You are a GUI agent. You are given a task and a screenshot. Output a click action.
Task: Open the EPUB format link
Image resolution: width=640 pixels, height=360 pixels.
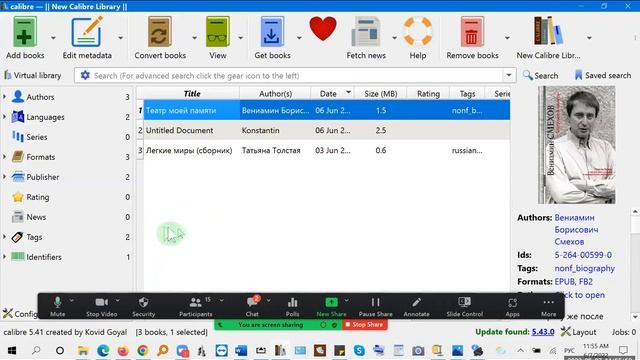pyautogui.click(x=564, y=282)
